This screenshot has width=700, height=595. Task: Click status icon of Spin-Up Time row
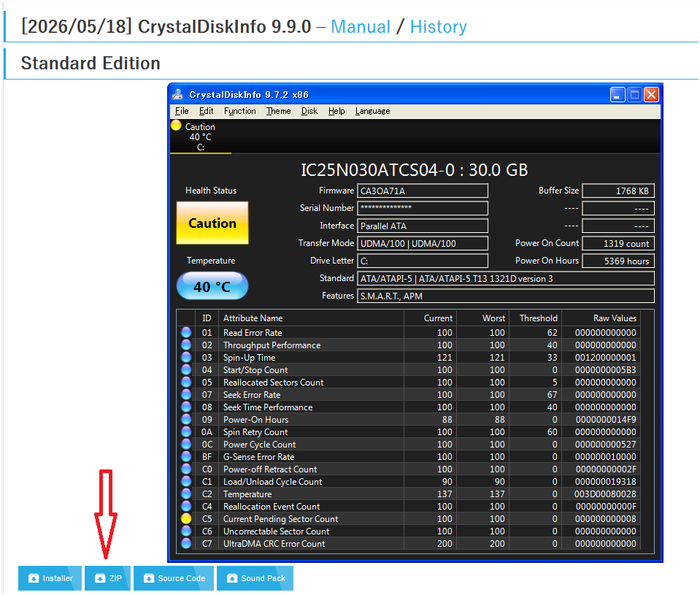pos(186,358)
